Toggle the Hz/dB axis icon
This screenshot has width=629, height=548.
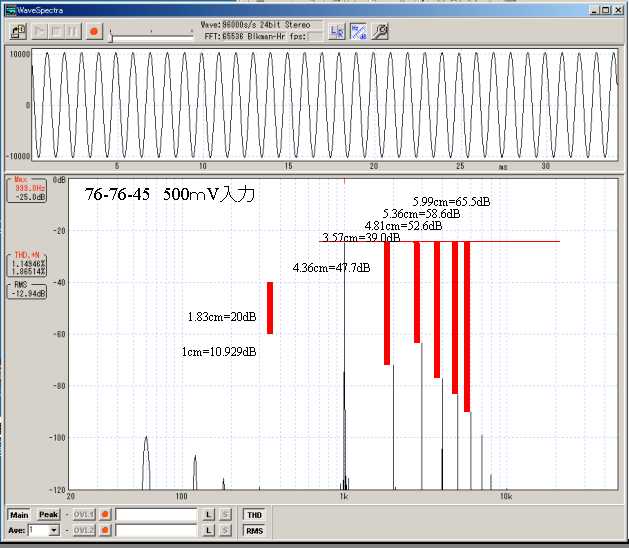point(358,31)
